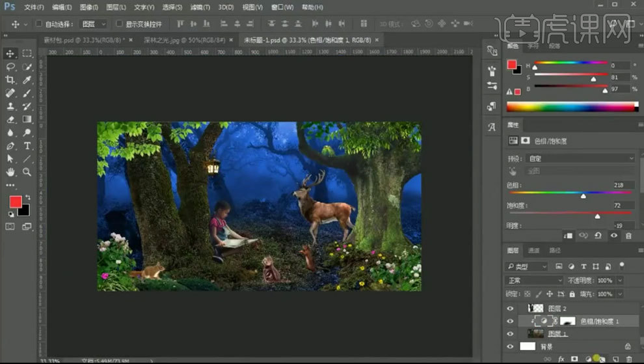Viewport: 644px width, 364px height.
Task: Open the 文件(F) menu
Action: tap(34, 7)
